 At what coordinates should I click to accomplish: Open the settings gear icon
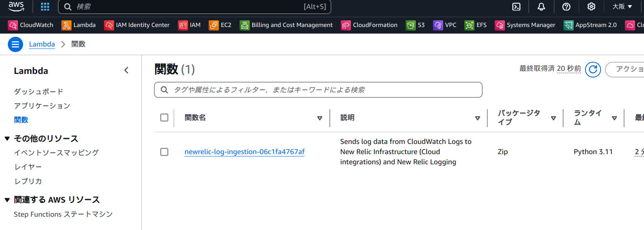[x=591, y=7]
